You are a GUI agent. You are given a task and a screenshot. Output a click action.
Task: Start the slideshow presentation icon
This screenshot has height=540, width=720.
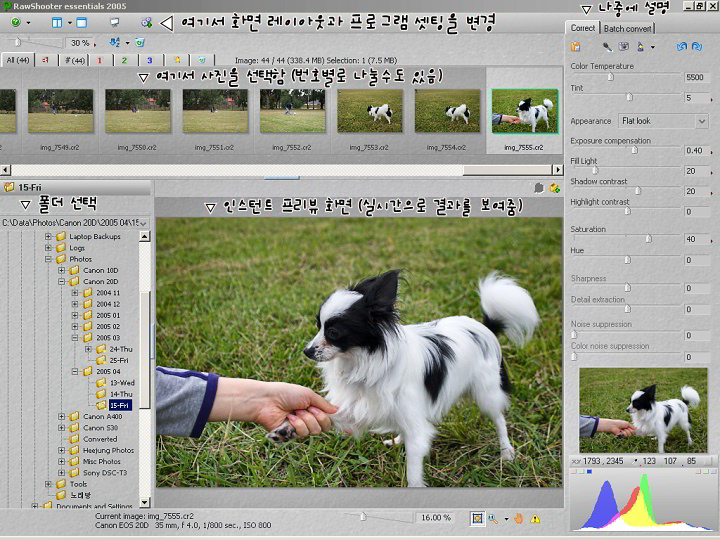115,22
